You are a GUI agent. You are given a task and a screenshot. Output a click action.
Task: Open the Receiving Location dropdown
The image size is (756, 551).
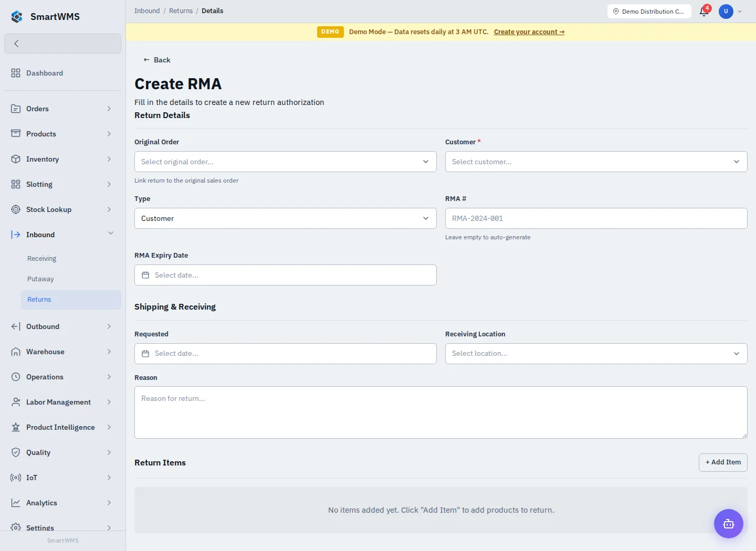[596, 354]
